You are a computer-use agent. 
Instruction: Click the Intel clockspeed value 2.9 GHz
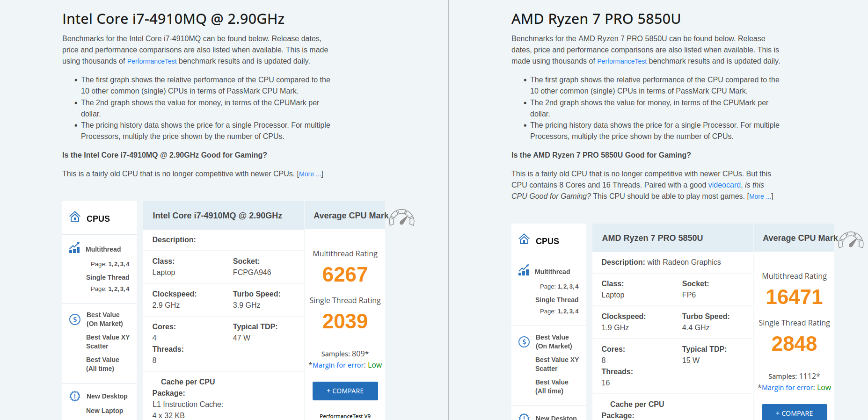pos(166,305)
